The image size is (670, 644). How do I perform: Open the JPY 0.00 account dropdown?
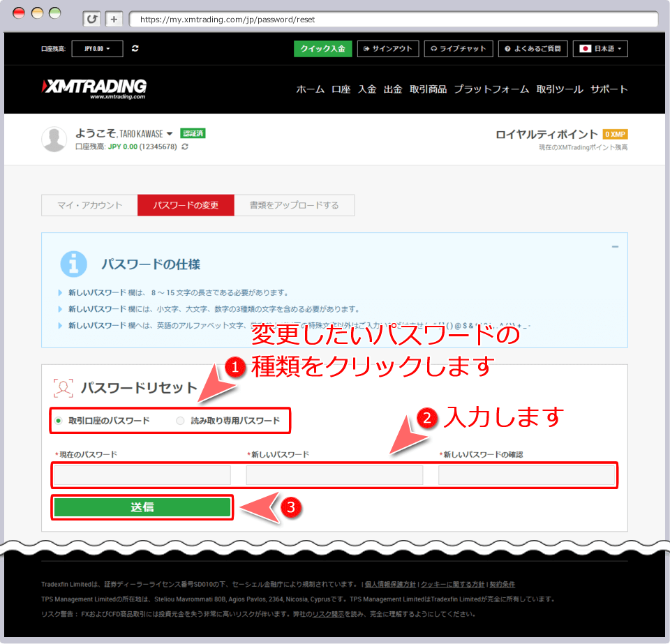[x=97, y=49]
